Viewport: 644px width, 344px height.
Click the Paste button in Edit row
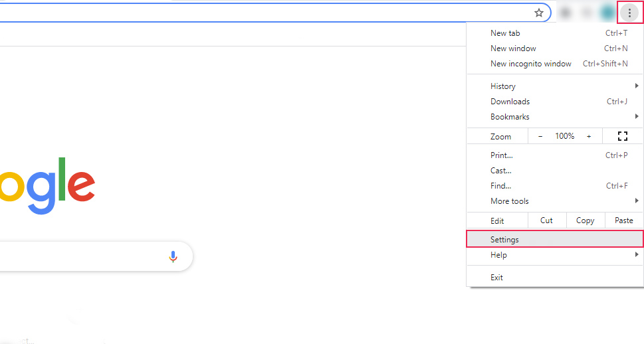pyautogui.click(x=624, y=220)
